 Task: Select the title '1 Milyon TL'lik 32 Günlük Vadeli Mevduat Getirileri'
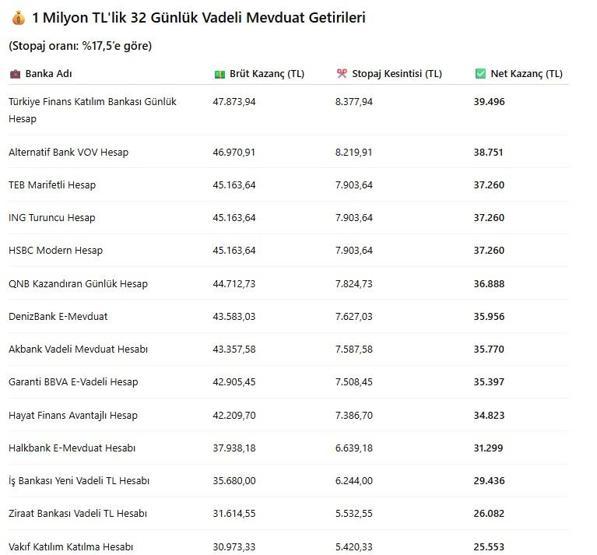point(199,18)
